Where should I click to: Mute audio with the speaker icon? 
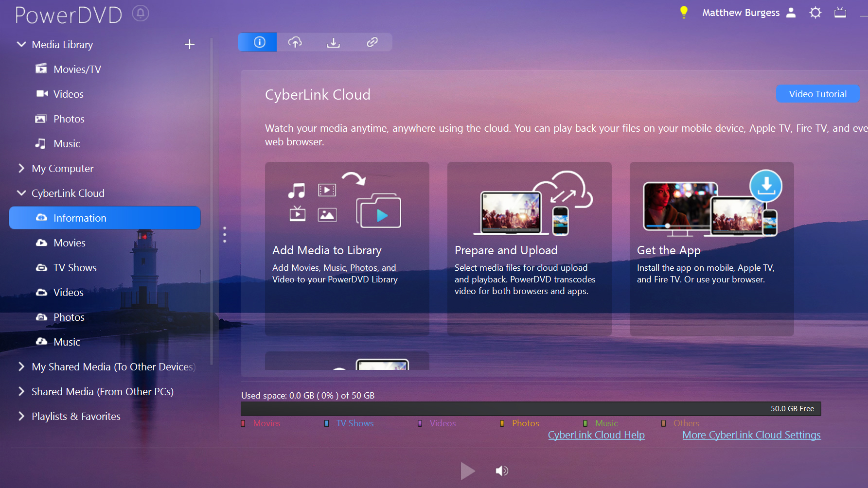pyautogui.click(x=502, y=471)
